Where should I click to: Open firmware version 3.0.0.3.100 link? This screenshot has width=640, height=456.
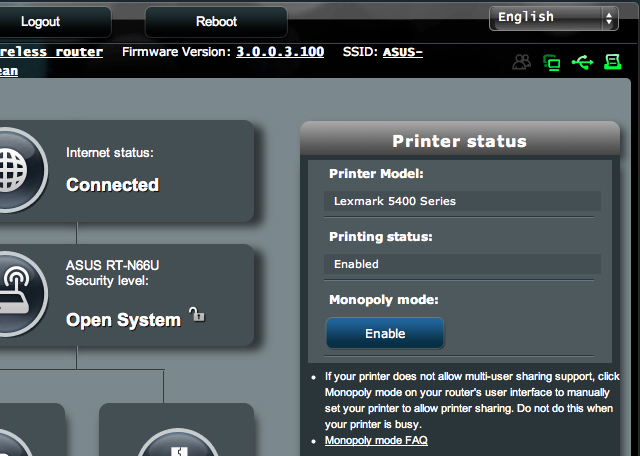[x=280, y=52]
